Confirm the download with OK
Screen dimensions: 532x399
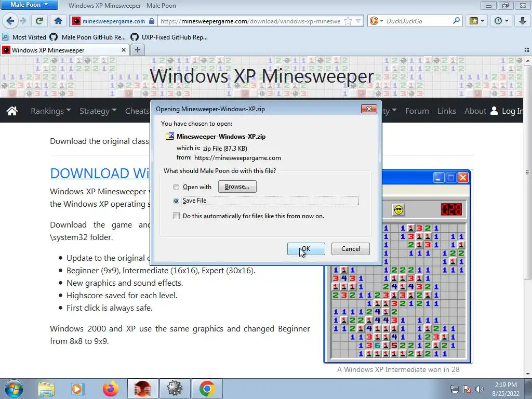tap(306, 249)
